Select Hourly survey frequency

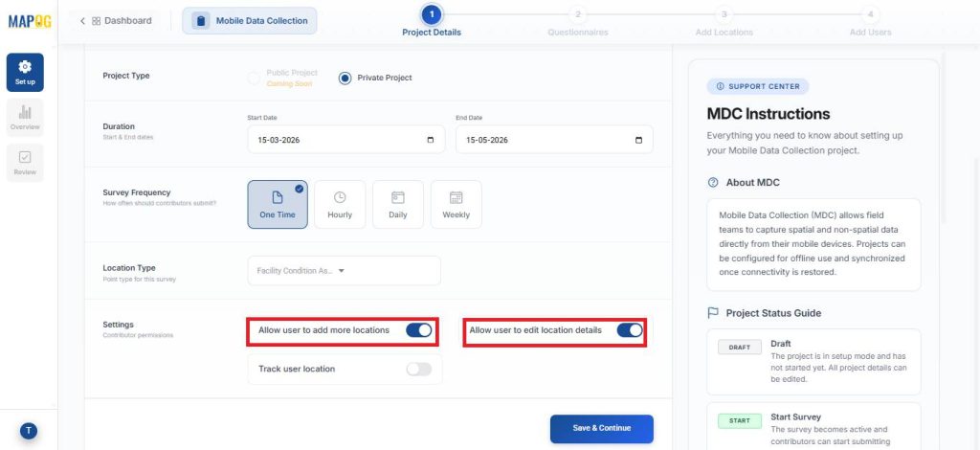click(x=340, y=204)
